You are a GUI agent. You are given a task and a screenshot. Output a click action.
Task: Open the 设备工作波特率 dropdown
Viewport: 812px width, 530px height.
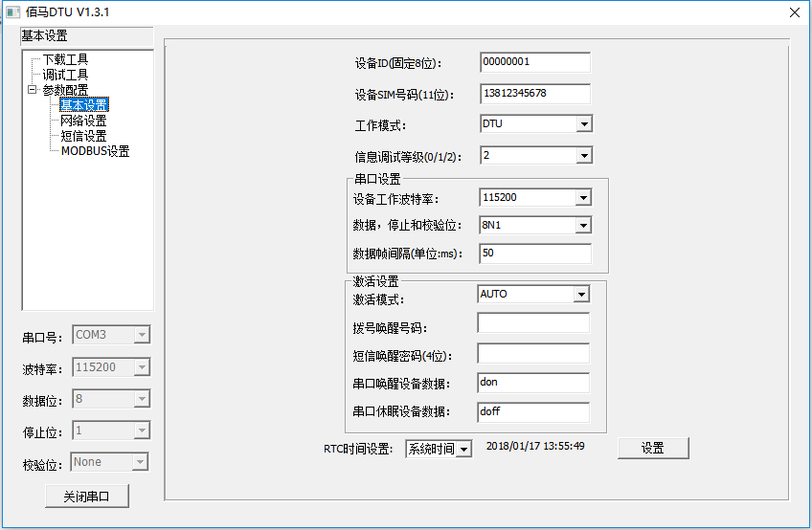coord(583,198)
